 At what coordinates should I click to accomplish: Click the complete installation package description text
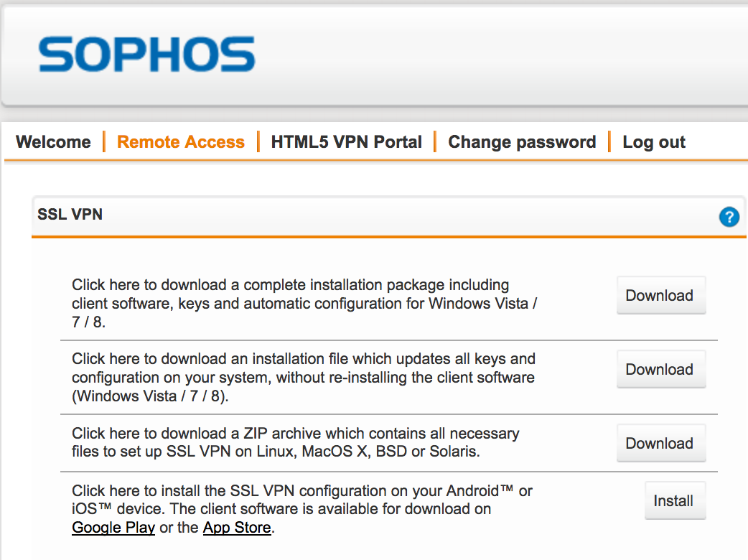[304, 304]
